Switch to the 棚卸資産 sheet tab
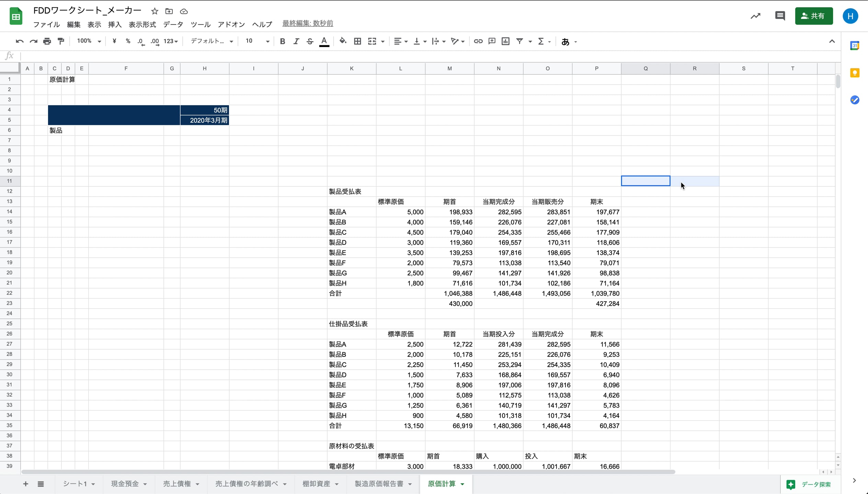This screenshot has width=868, height=494. 316,484
